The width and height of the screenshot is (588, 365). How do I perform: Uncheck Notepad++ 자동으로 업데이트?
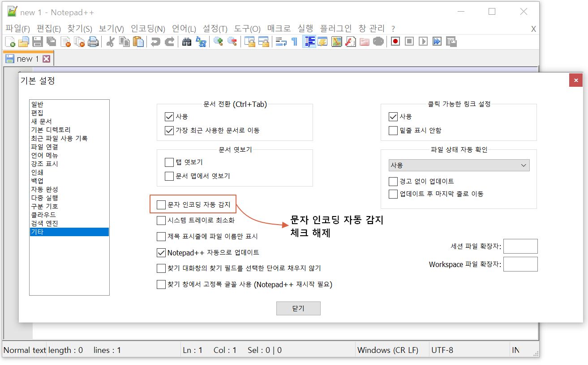161,253
